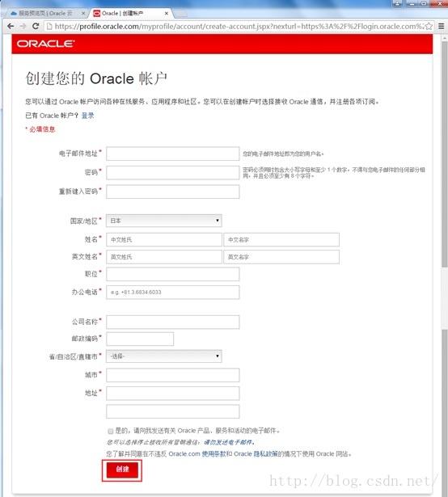Focus the second address line field

click(x=172, y=411)
